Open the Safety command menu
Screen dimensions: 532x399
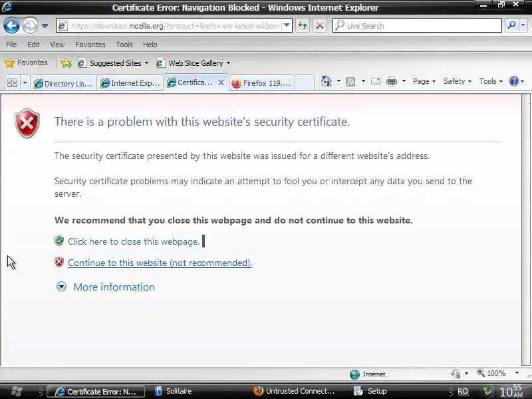tap(458, 81)
